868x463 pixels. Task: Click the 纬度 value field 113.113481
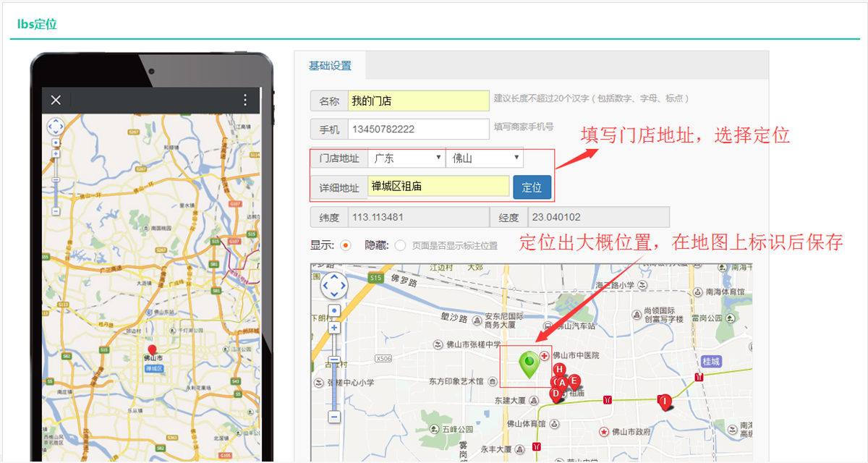[418, 217]
